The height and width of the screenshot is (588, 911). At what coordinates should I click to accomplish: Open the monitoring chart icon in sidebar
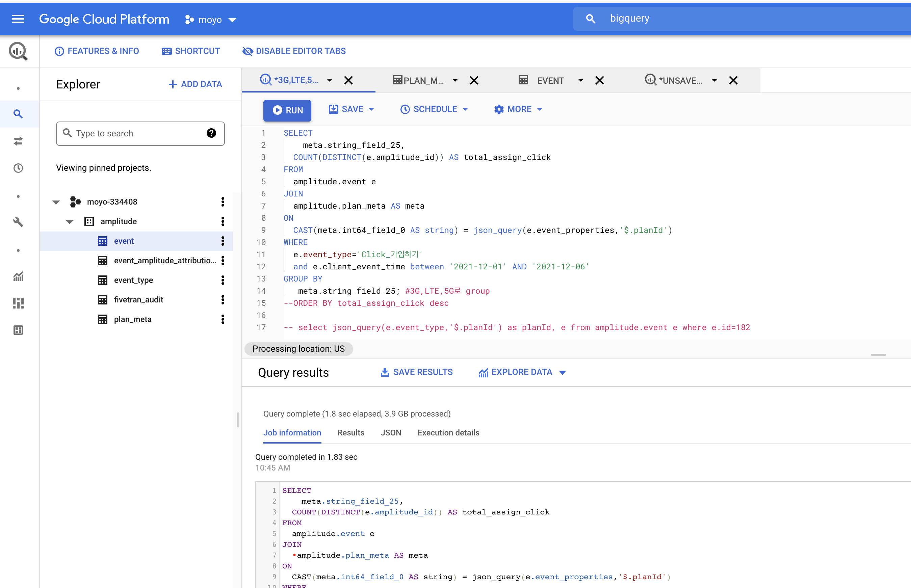click(18, 276)
